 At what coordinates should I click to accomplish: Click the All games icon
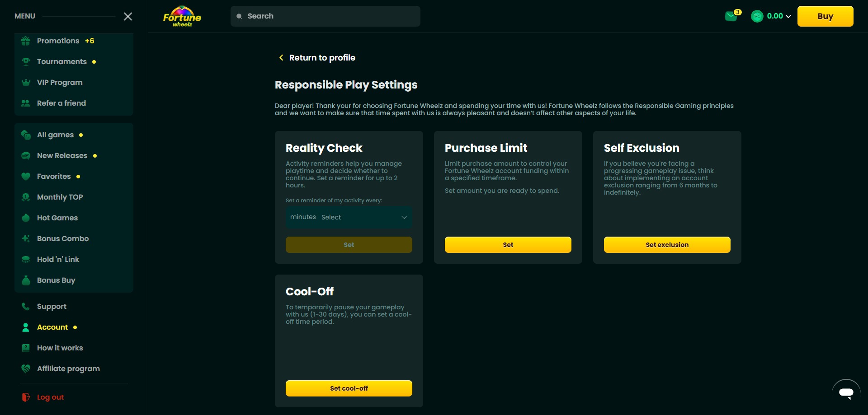coord(26,135)
